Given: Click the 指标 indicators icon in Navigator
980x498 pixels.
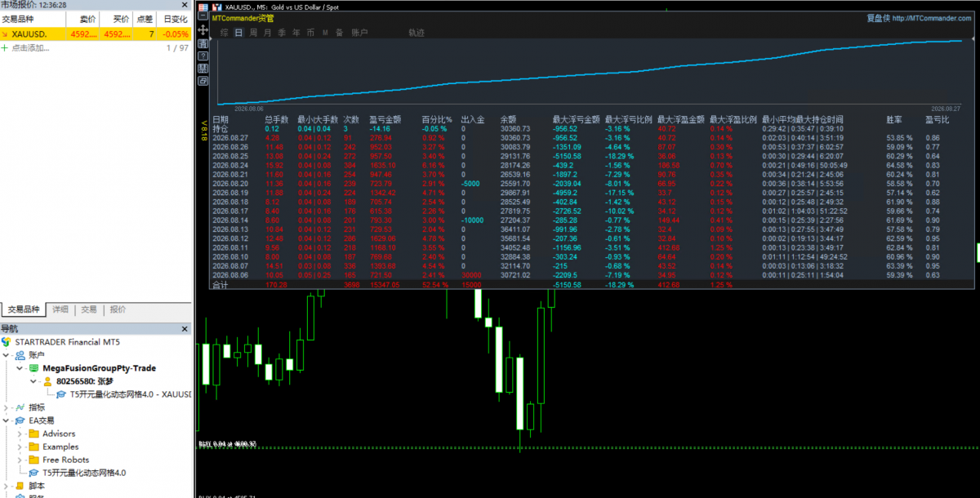Looking at the screenshot, I should point(20,407).
